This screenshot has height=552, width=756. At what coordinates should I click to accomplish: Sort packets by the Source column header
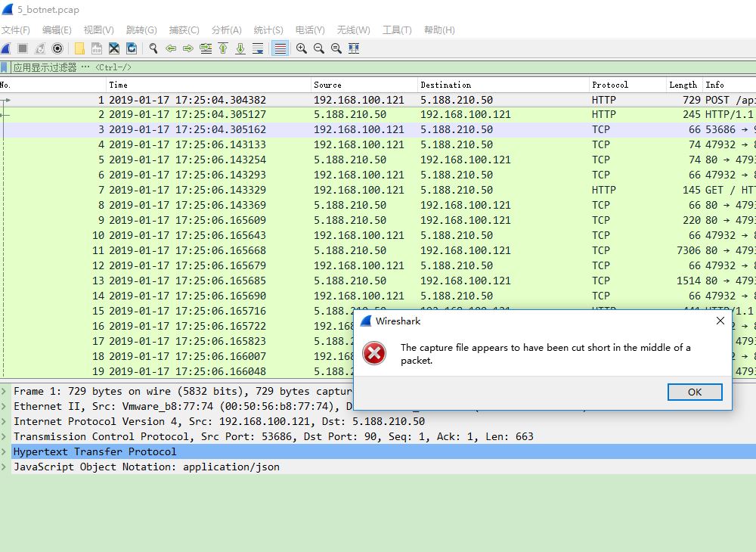point(364,85)
